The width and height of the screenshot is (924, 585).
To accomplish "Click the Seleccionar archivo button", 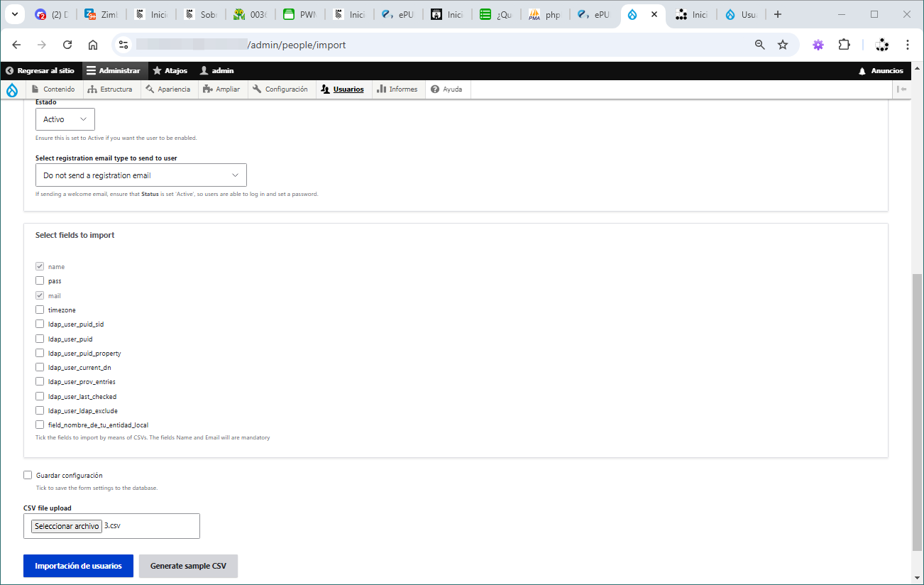I will [x=67, y=526].
